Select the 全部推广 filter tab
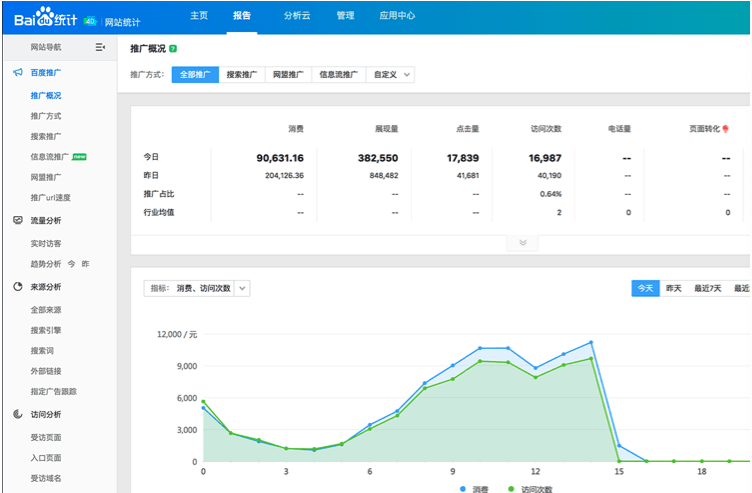The width and height of the screenshot is (752, 493). click(195, 75)
